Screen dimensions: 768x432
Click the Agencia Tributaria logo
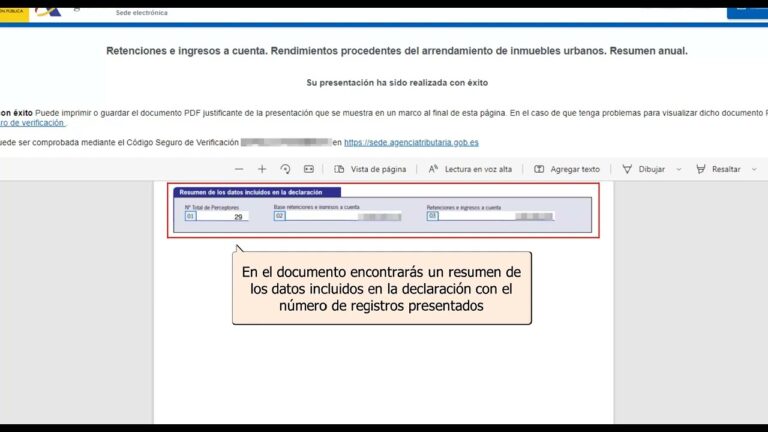pos(48,12)
